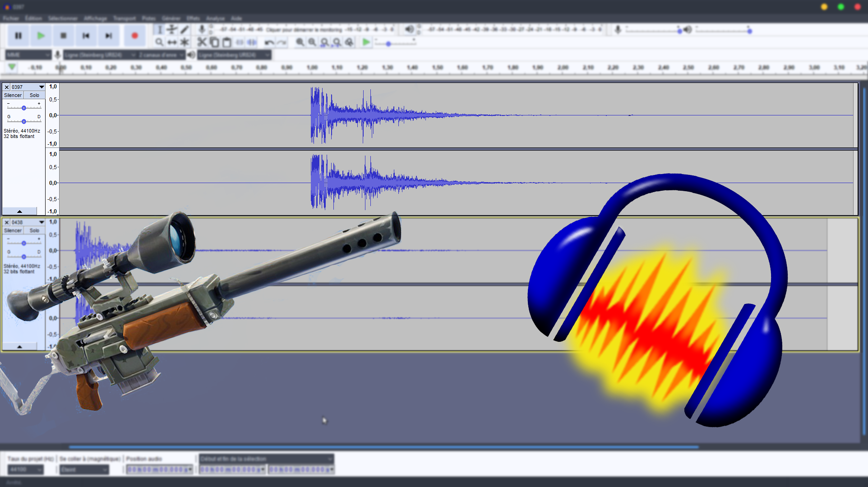The width and height of the screenshot is (868, 487).
Task: Open the Édition menu
Action: 33,18
